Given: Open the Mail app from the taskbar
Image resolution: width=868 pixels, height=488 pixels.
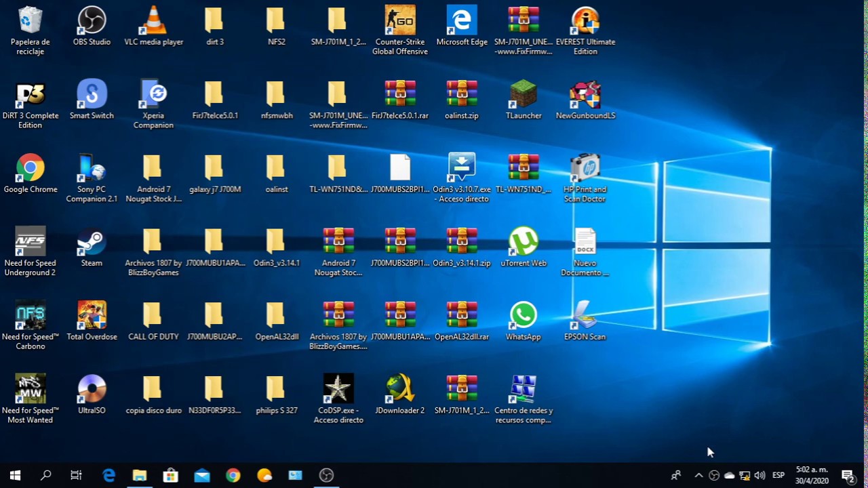Looking at the screenshot, I should (x=202, y=475).
